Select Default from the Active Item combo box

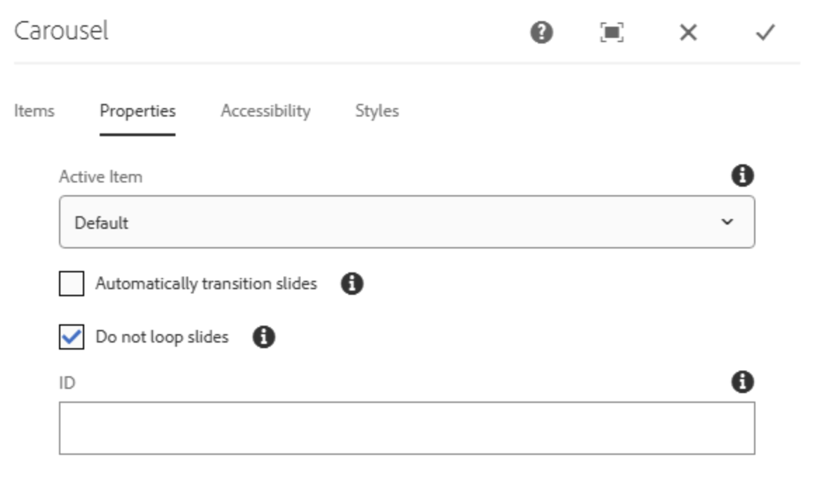(407, 222)
